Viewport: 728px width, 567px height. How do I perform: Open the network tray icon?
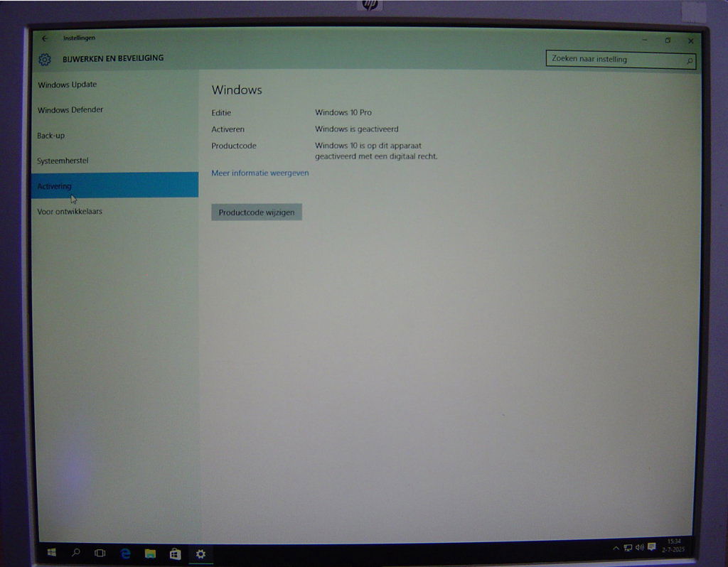point(628,548)
